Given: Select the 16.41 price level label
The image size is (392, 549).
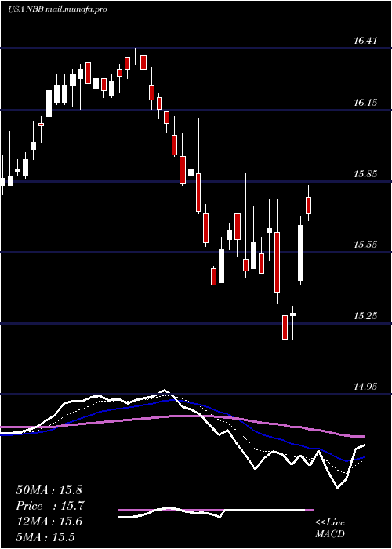Looking at the screenshot, I should (365, 41).
